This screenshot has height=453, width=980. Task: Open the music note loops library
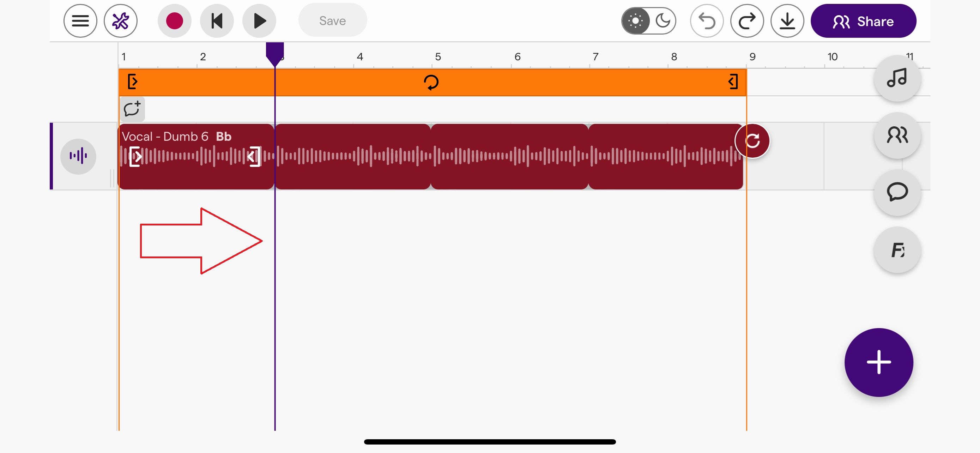897,78
